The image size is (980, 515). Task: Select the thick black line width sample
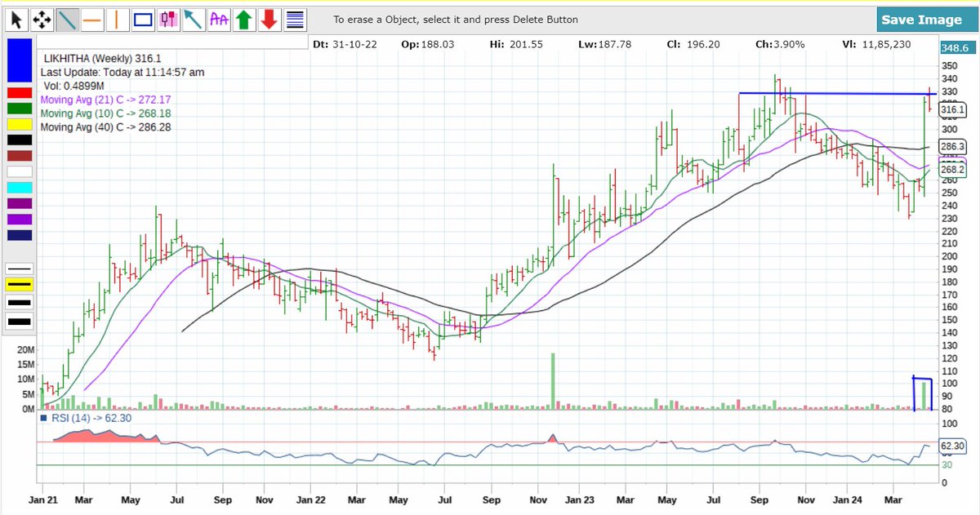17,321
